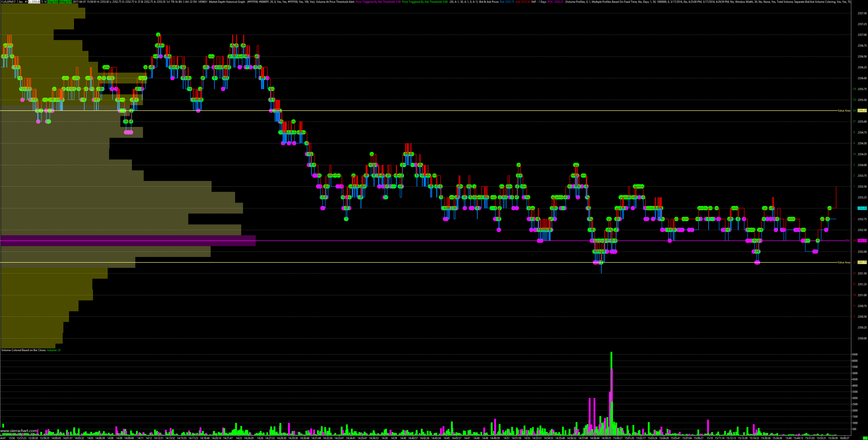Viewport: 868px width, 440px height.
Task: Click the yellow 2351.75 value area price box
Action: click(862, 262)
